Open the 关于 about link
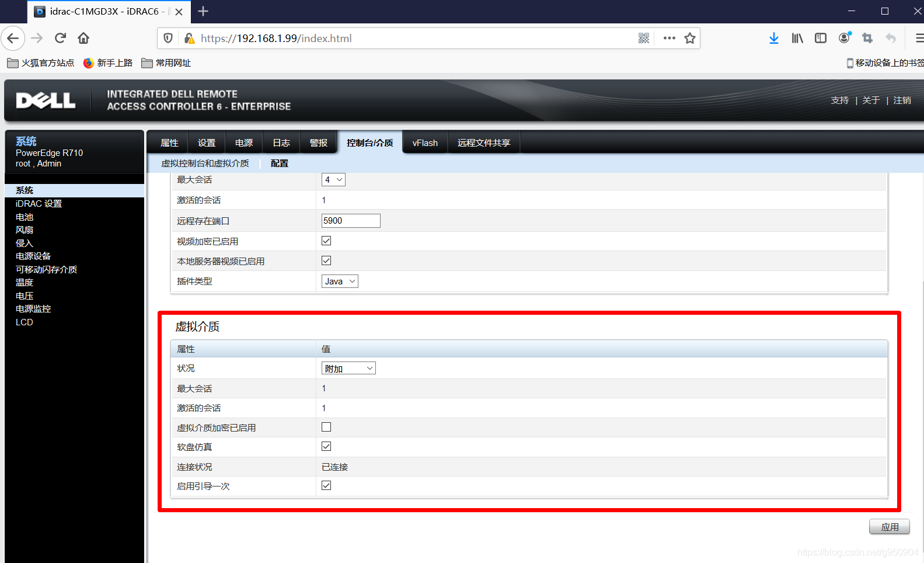 point(871,100)
